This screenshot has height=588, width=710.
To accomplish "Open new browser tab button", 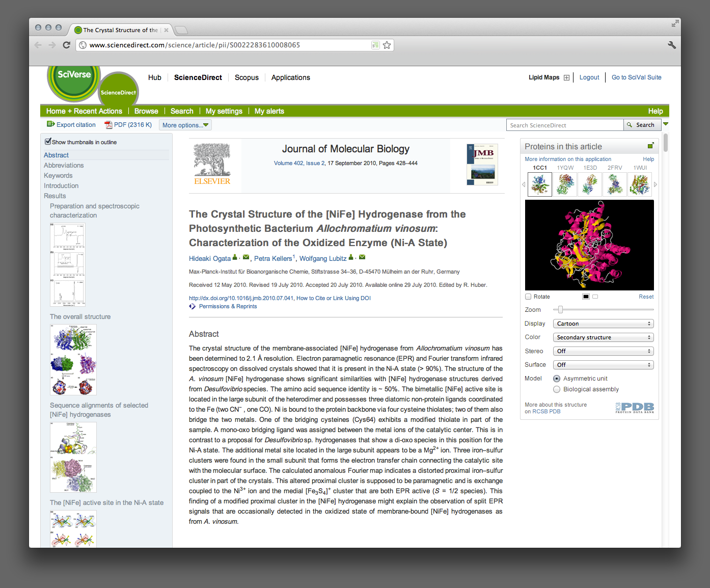I will click(181, 30).
